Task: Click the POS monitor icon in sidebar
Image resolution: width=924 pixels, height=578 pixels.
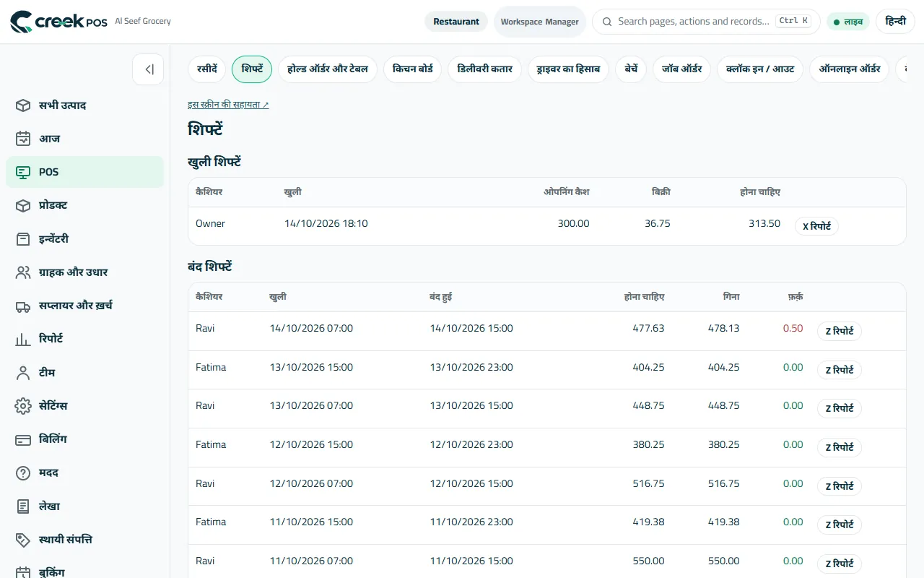Action: [x=23, y=172]
